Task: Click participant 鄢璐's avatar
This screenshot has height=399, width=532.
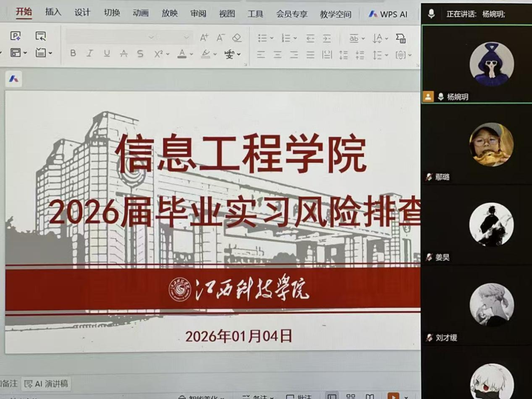Action: pyautogui.click(x=491, y=144)
